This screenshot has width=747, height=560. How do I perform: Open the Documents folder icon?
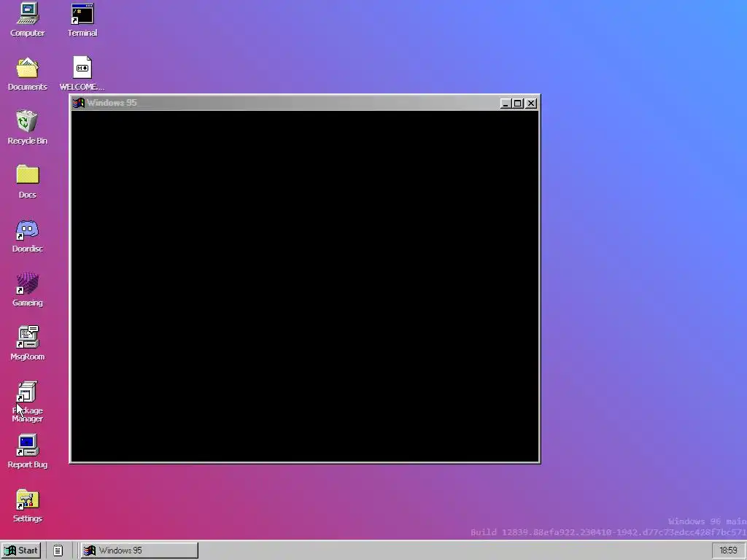[27, 74]
